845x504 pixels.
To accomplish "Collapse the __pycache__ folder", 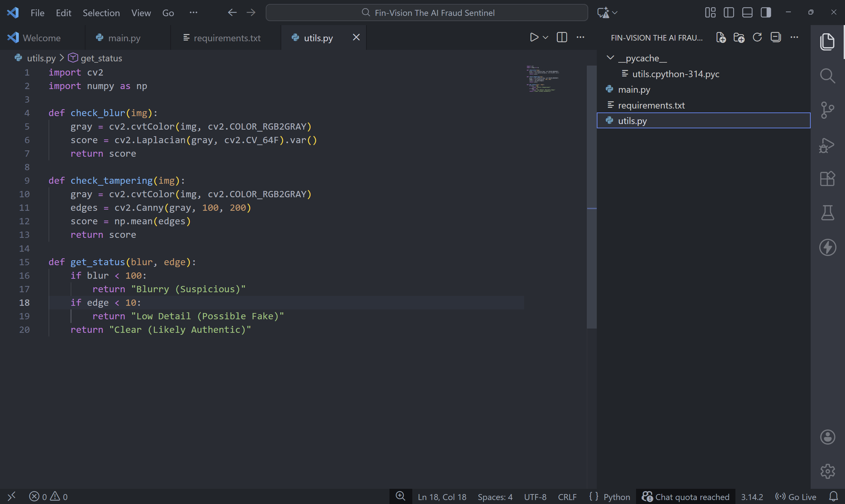I will (610, 58).
